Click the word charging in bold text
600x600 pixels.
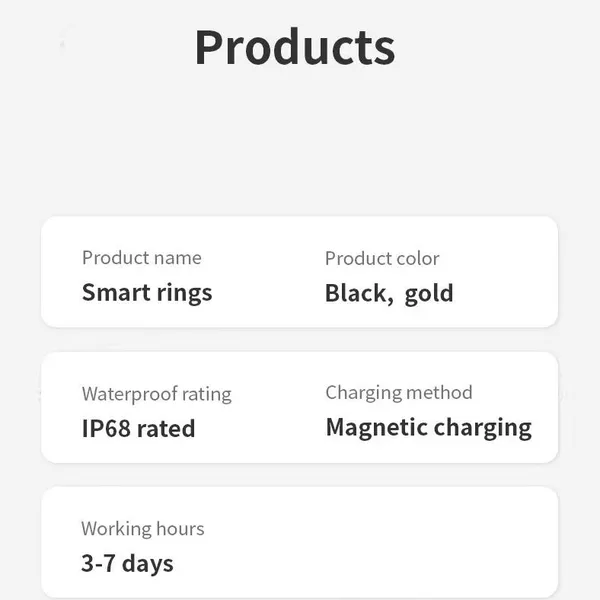click(483, 428)
